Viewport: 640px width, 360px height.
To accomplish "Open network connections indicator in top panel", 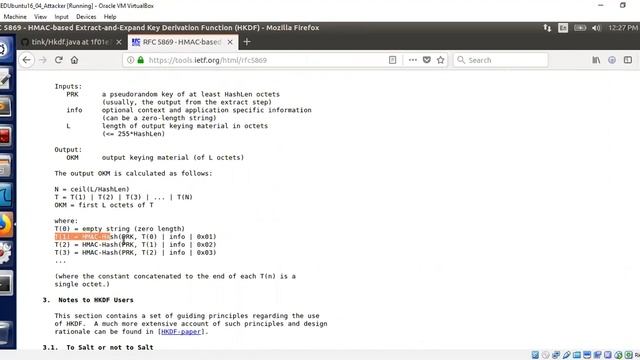I will [x=547, y=28].
